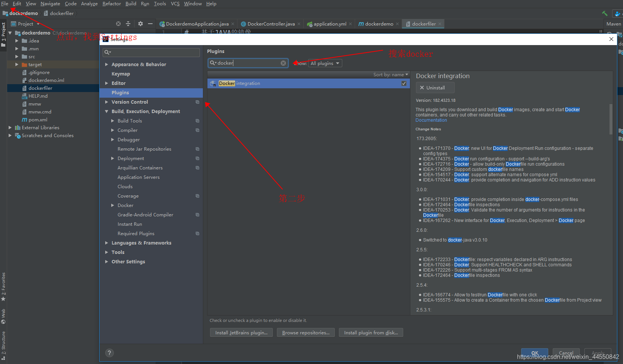This screenshot has height=364, width=623.
Task: Expand the Languages & Frameworks category
Action: coord(107,243)
